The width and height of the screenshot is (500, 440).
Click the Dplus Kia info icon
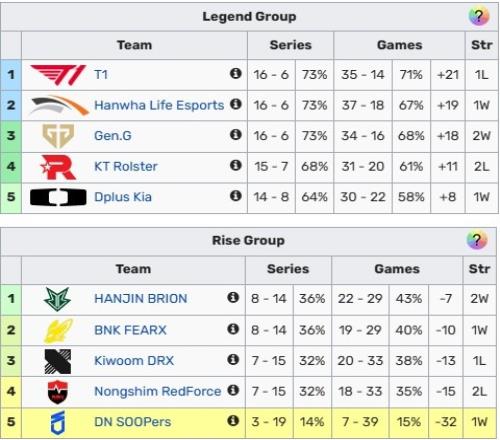(x=236, y=196)
